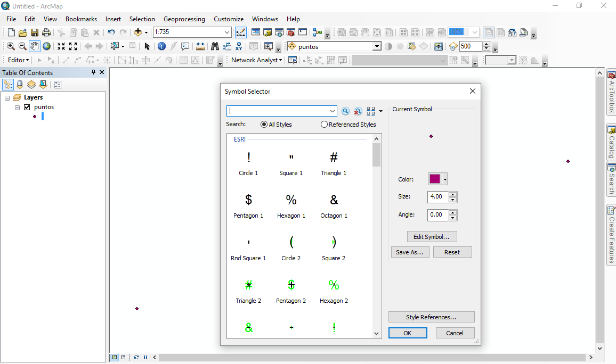Select the Pan hand tool

(x=35, y=46)
